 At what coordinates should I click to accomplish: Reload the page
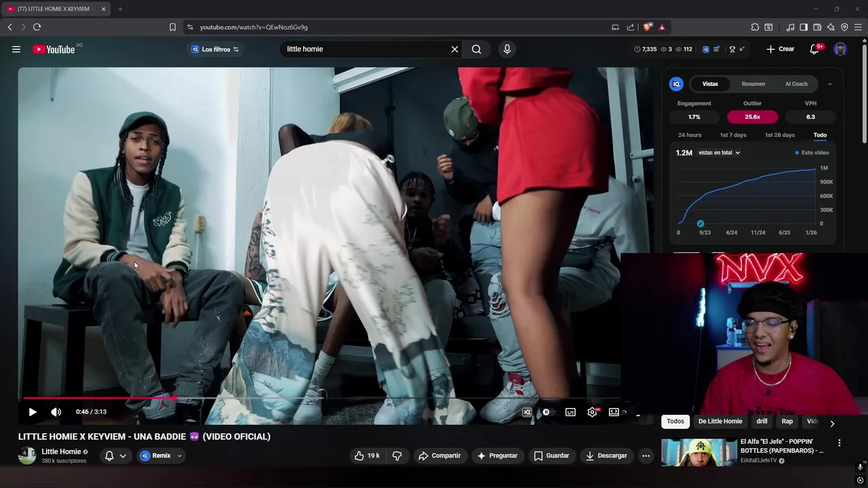click(x=37, y=27)
